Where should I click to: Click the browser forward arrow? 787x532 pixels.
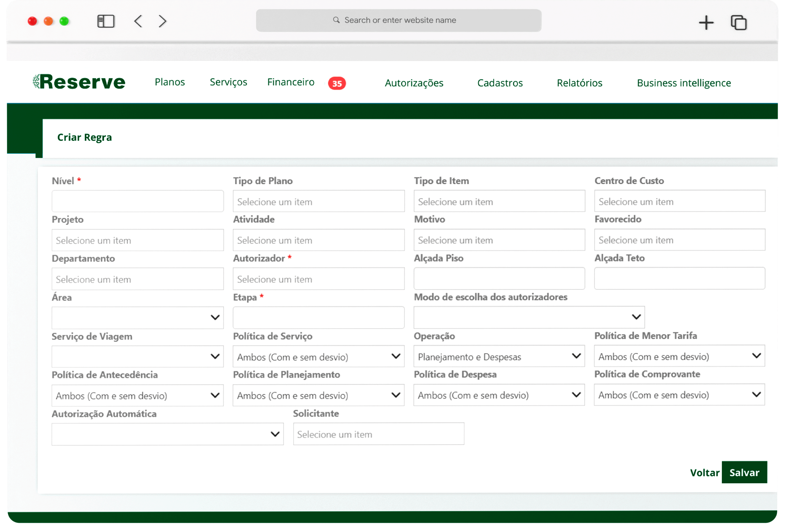coord(163,21)
